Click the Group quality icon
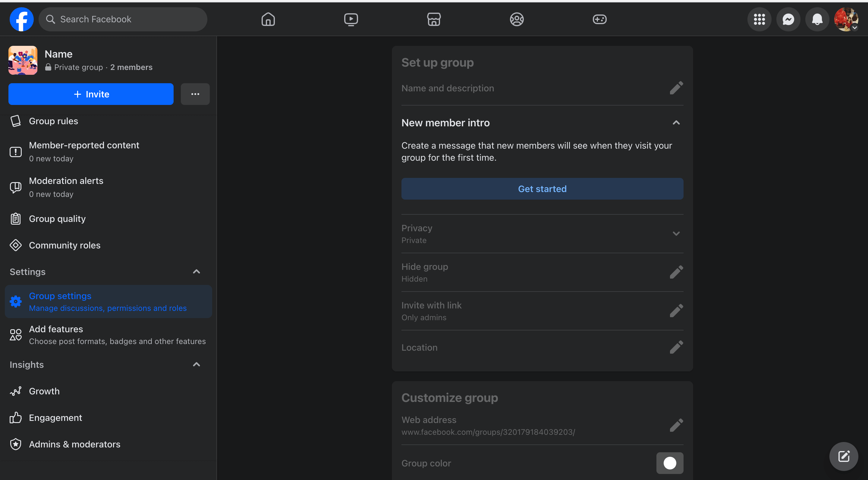The height and width of the screenshot is (480, 868). (16, 219)
